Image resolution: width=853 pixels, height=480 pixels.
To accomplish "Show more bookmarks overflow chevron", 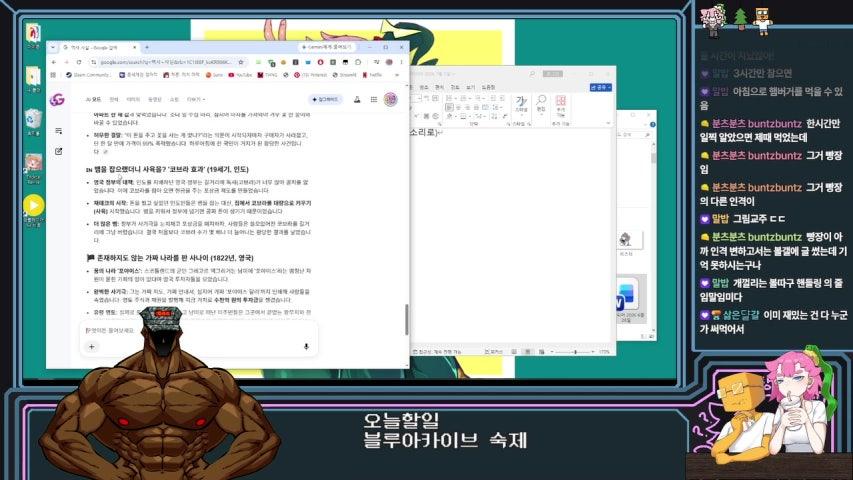I will tap(397, 75).
